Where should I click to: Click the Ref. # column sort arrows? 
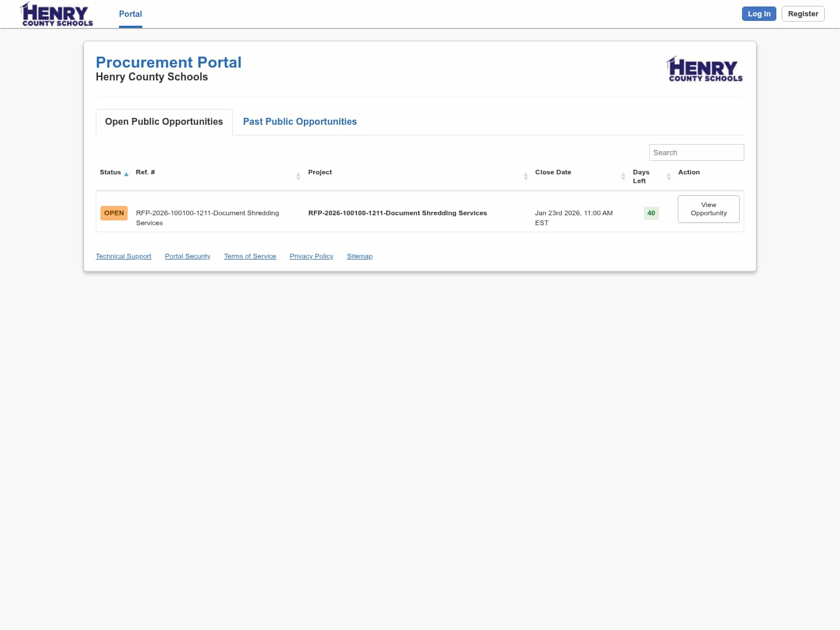coord(298,176)
